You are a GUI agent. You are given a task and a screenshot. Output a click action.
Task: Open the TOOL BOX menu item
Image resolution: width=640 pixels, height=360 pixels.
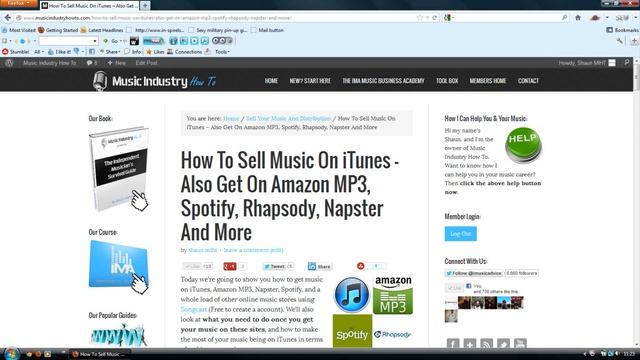tap(447, 81)
